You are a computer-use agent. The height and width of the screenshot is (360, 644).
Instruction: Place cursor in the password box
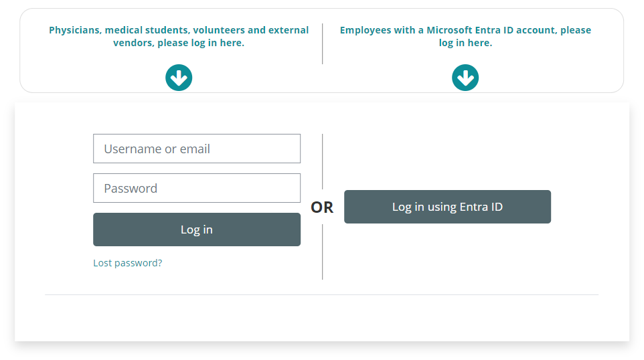tap(197, 188)
